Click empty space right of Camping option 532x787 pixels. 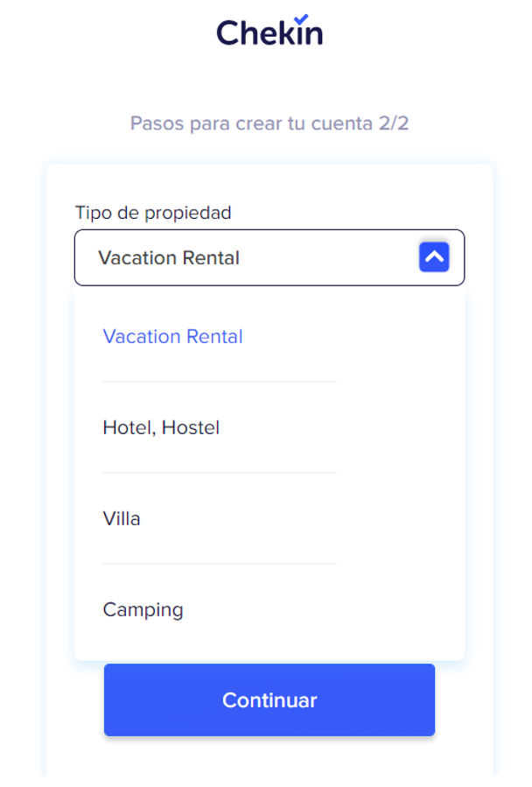point(350,610)
